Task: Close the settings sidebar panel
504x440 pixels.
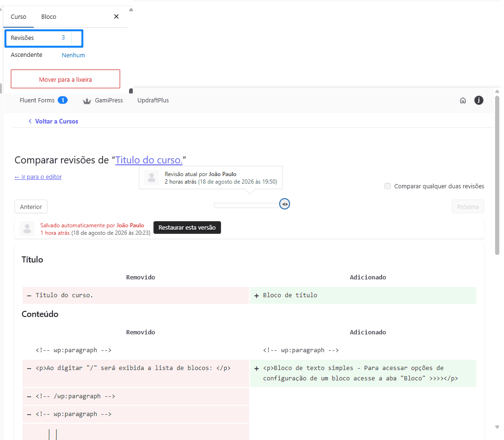Action: point(116,16)
